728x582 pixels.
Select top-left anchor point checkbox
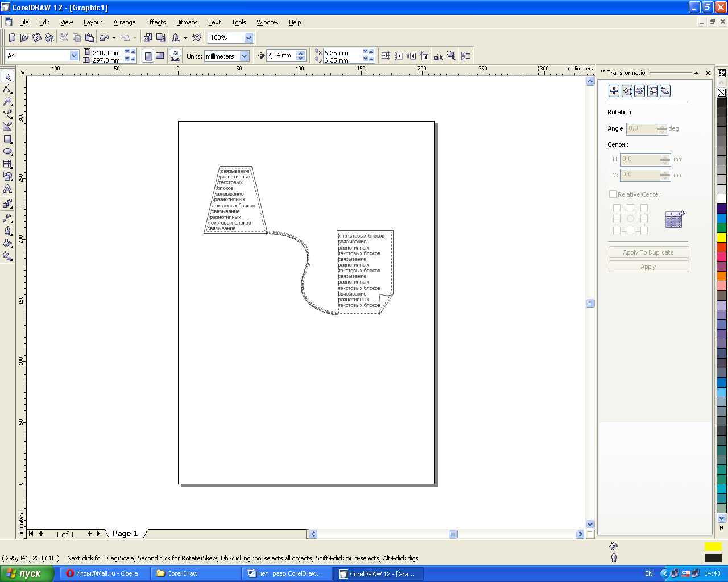(617, 208)
